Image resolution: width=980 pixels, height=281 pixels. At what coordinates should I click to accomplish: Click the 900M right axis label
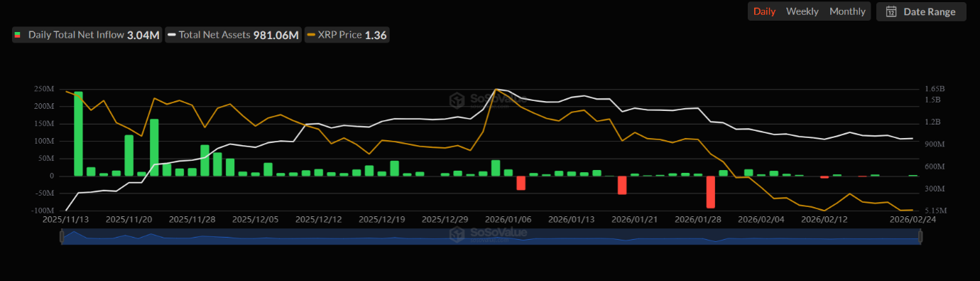coord(936,144)
